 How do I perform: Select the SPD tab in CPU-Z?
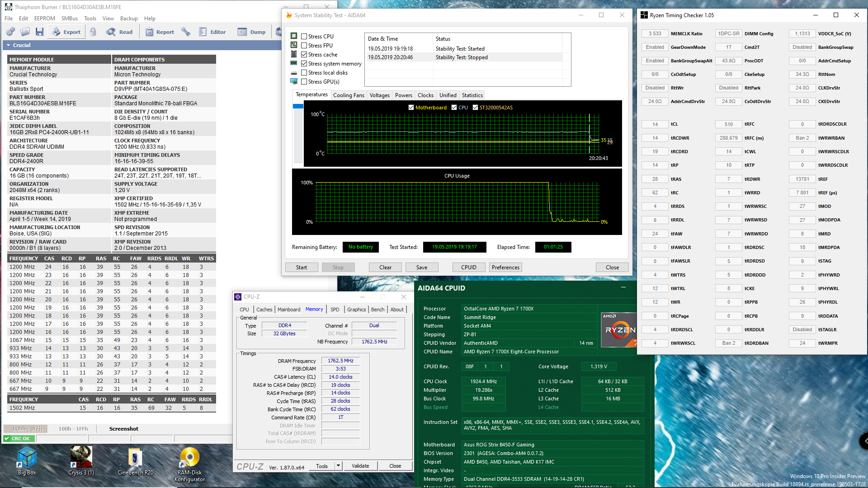pos(335,310)
